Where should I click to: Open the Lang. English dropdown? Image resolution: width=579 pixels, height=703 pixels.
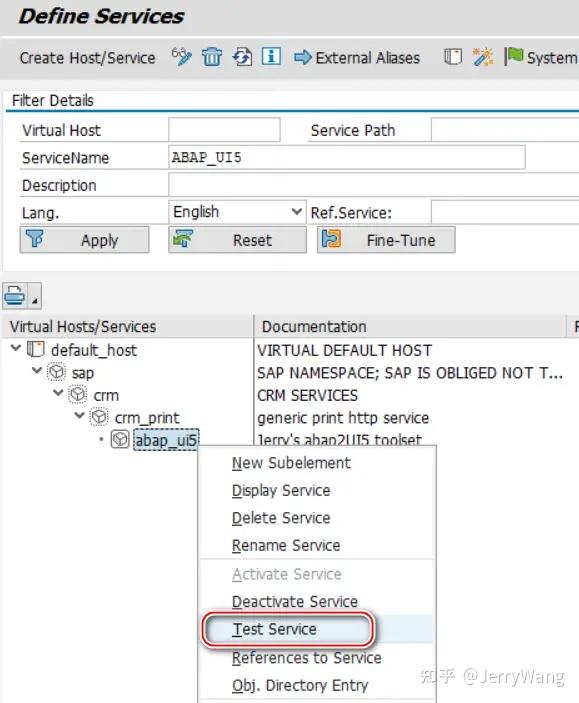(x=237, y=212)
